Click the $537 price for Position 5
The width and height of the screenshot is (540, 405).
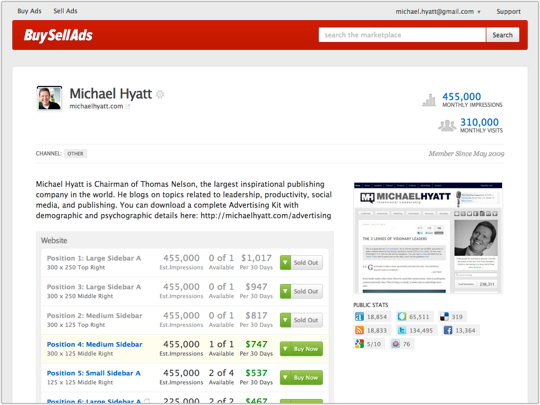[256, 373]
